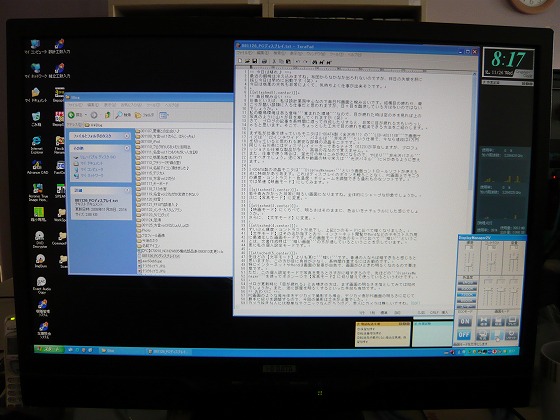Viewport: 560px width, 420px height.
Task: Select My Network desktop icon
Action: [x=36, y=70]
